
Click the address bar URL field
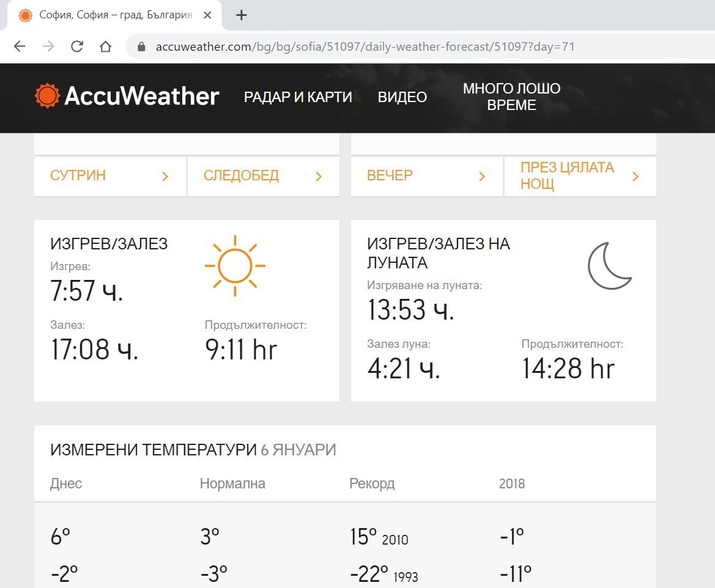click(x=365, y=47)
